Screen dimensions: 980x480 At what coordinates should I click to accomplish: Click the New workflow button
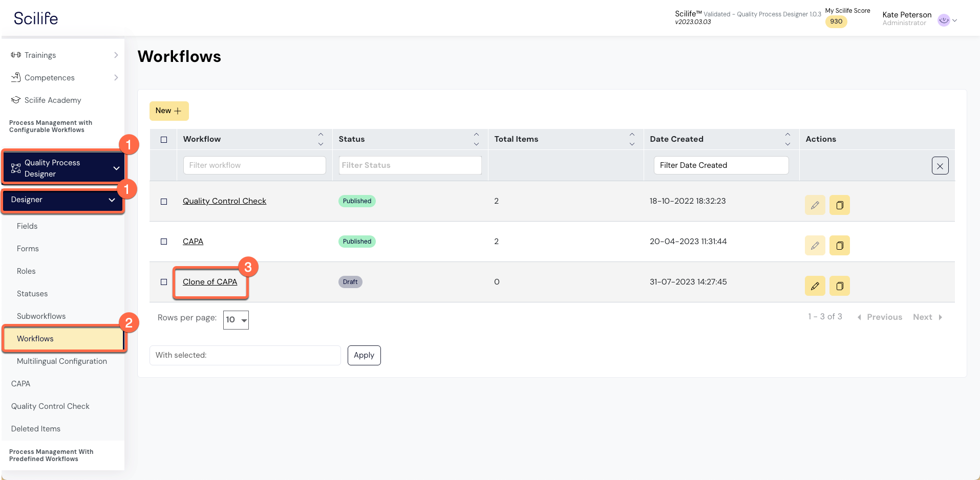[x=168, y=111]
